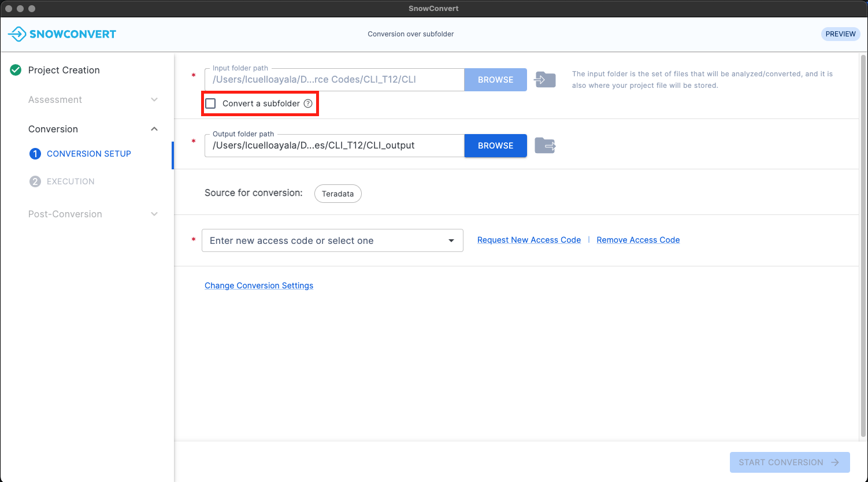Click BROWSE for the output folder path
Image resolution: width=868 pixels, height=482 pixels.
tap(495, 146)
